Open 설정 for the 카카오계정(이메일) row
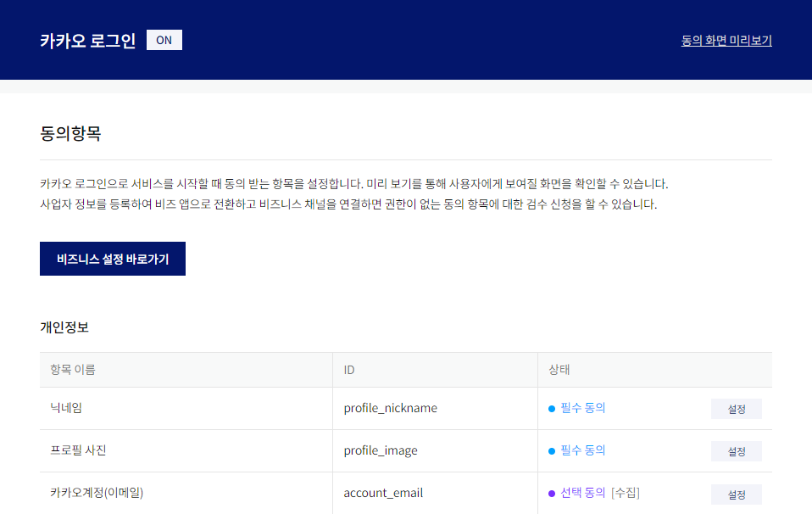 736,494
